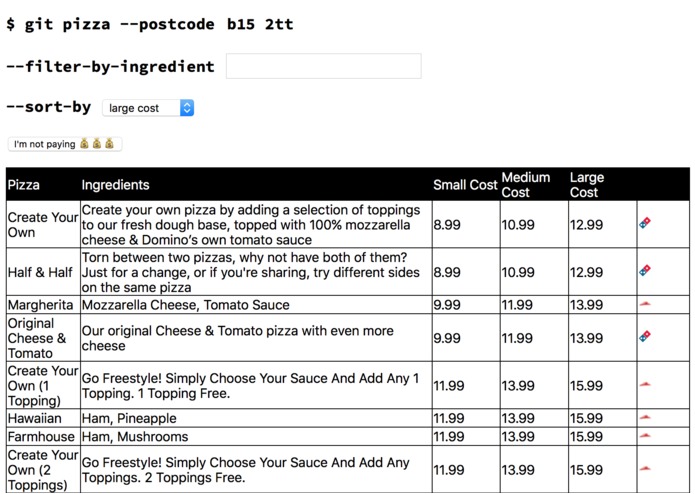The image size is (695, 494).
Task: Open the sort-by dropdown showing large cost
Action: tap(148, 108)
